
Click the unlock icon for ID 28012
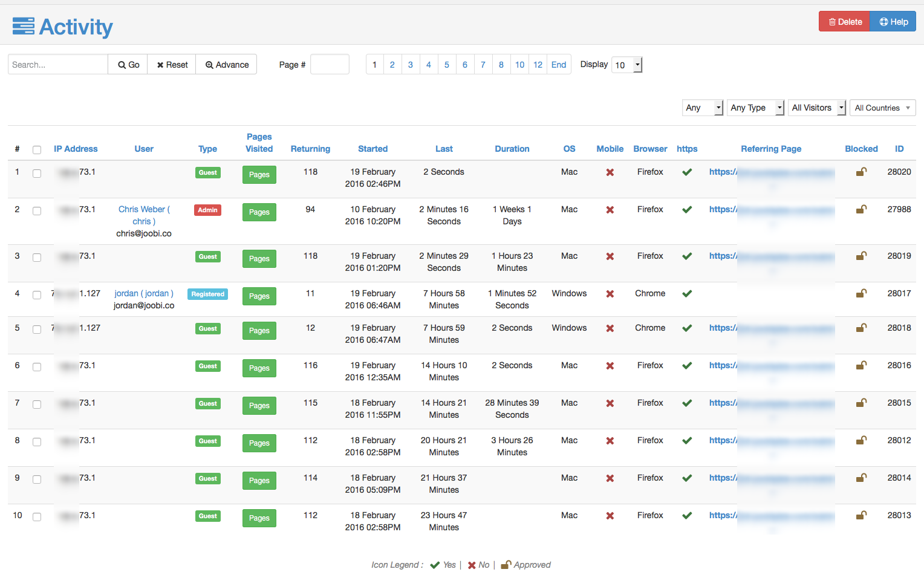pyautogui.click(x=861, y=440)
